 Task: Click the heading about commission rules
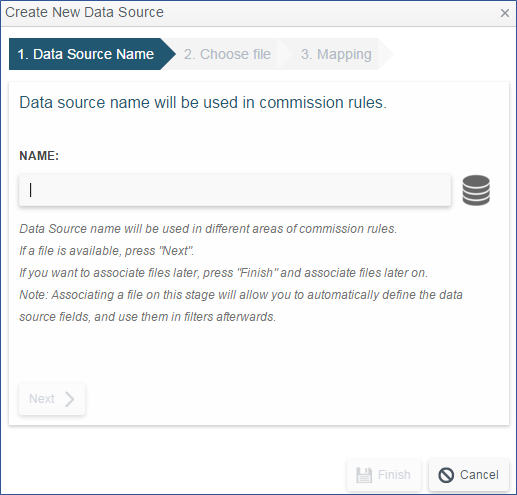203,102
